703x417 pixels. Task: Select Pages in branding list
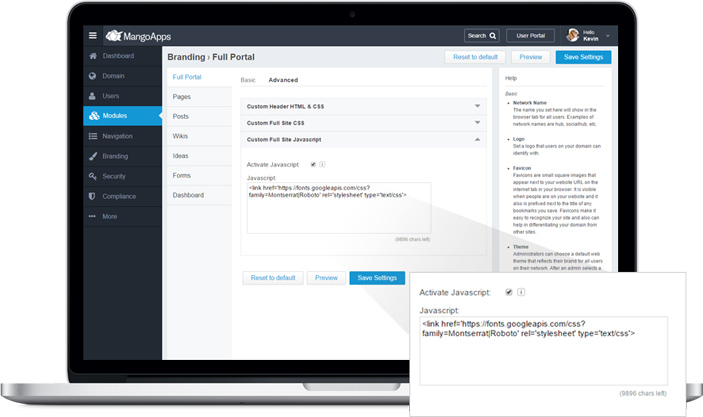199,97
